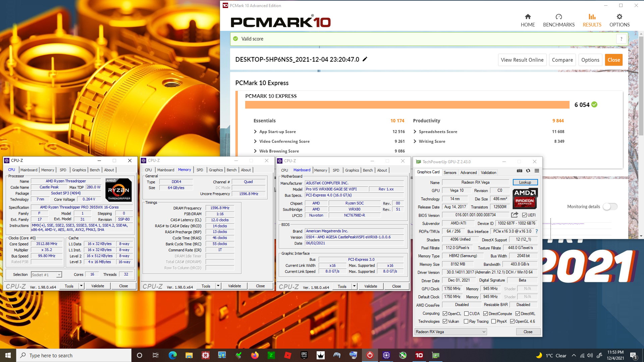This screenshot has width=644, height=362.
Task: Click Validate in CPU-Z Memory window
Action: pos(234,286)
